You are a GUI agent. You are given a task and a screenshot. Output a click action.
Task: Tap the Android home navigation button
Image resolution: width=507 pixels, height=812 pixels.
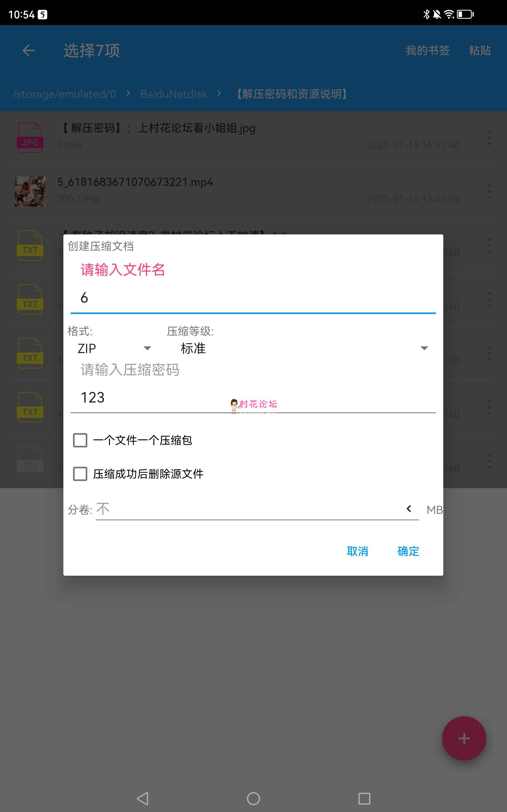pyautogui.click(x=253, y=799)
